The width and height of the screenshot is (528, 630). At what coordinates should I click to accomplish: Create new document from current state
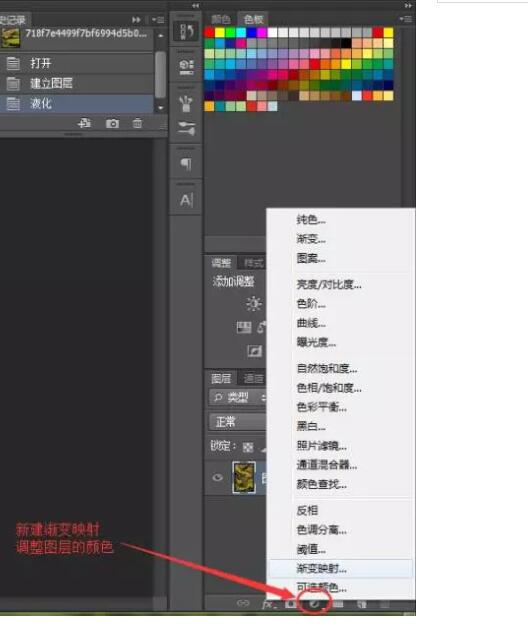coord(84,123)
